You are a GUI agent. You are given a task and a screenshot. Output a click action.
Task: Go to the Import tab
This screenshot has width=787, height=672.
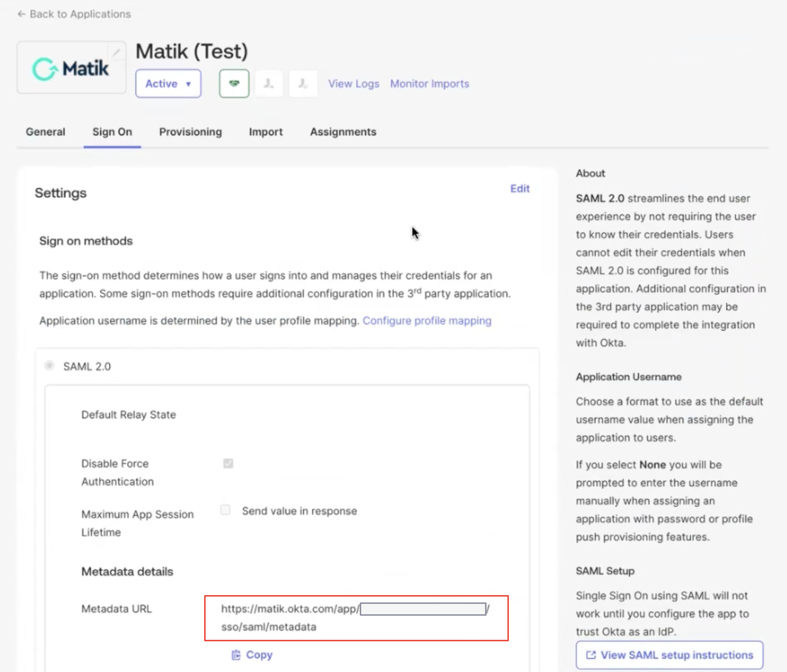pyautogui.click(x=266, y=132)
